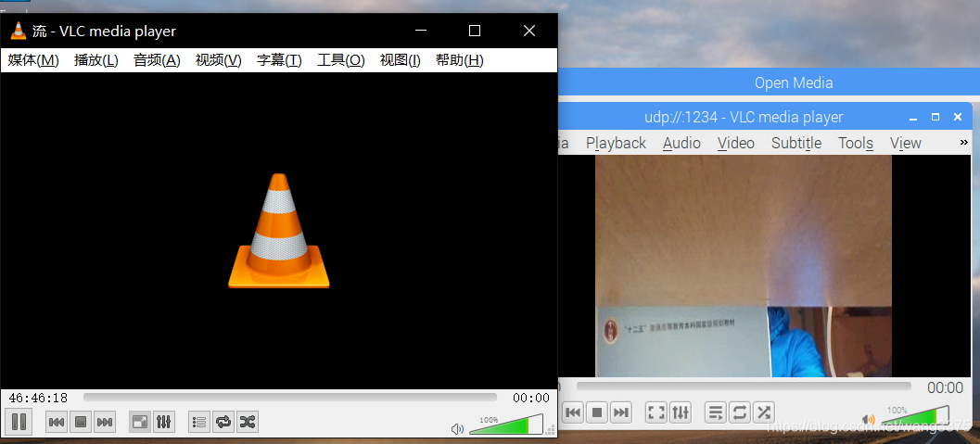Toggle shuffle in the Chinese VLC window

pos(248,422)
